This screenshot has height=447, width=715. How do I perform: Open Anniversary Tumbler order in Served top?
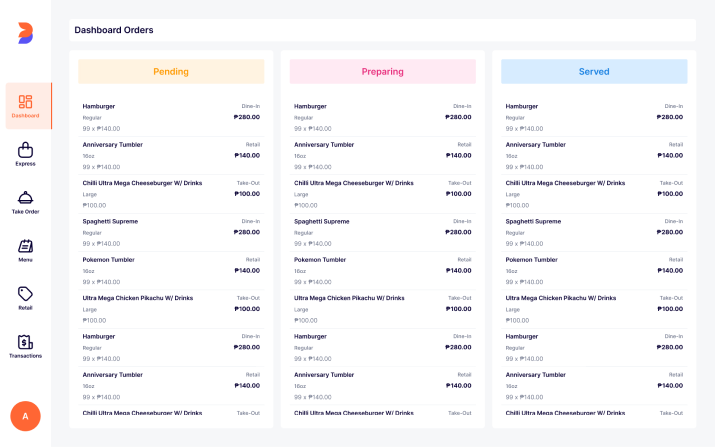pos(594,155)
